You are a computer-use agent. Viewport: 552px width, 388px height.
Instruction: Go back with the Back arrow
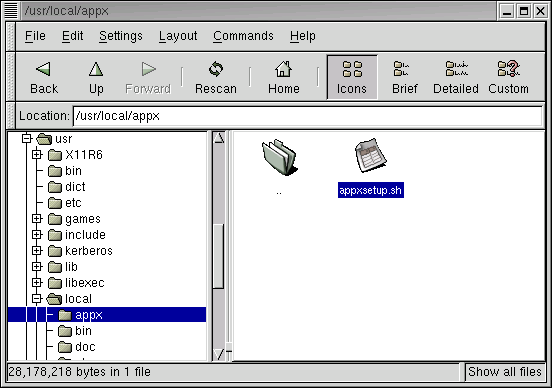(x=44, y=78)
